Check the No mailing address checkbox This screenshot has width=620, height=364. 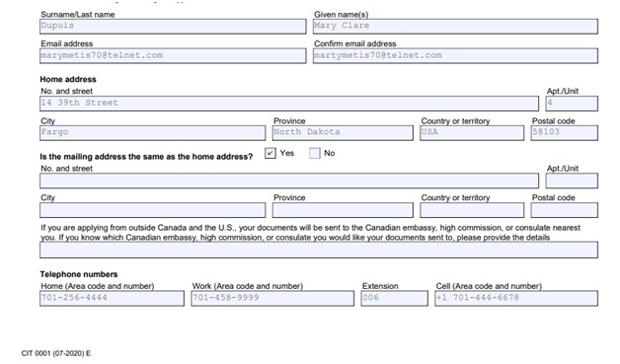314,153
